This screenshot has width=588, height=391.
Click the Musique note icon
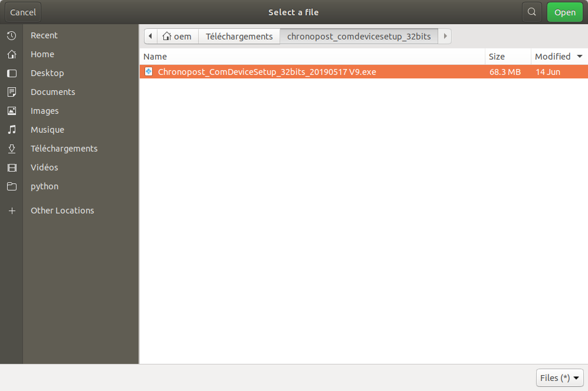click(x=11, y=130)
